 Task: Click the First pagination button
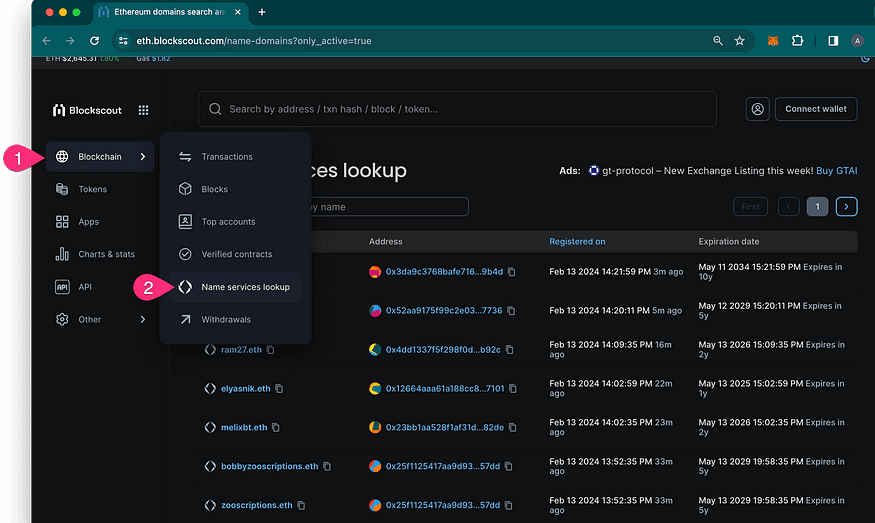click(750, 207)
